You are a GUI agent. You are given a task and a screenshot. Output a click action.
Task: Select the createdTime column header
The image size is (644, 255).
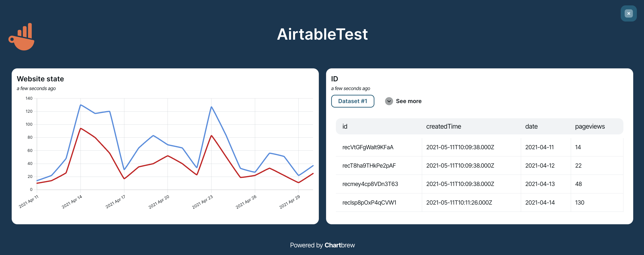tap(444, 126)
